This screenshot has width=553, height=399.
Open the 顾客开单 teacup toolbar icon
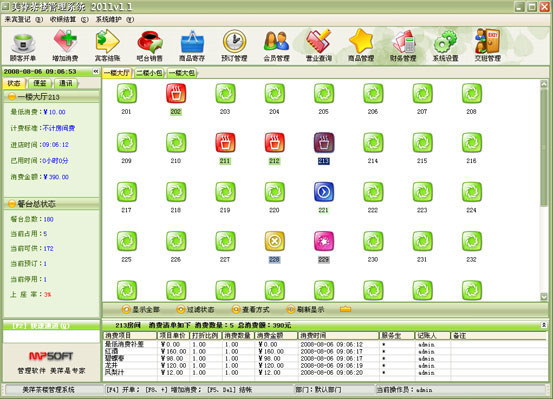tap(23, 43)
